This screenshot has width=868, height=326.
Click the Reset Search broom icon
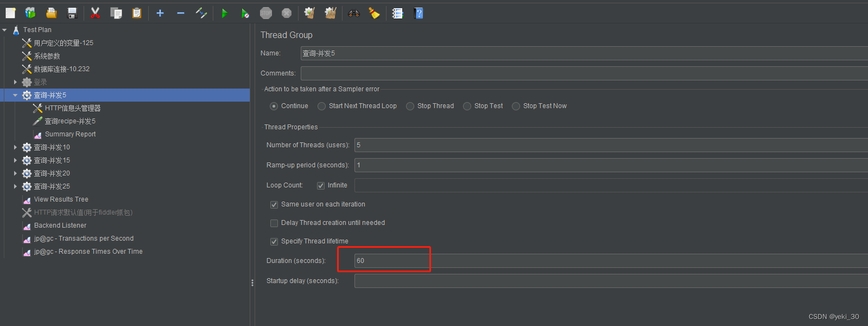[374, 13]
